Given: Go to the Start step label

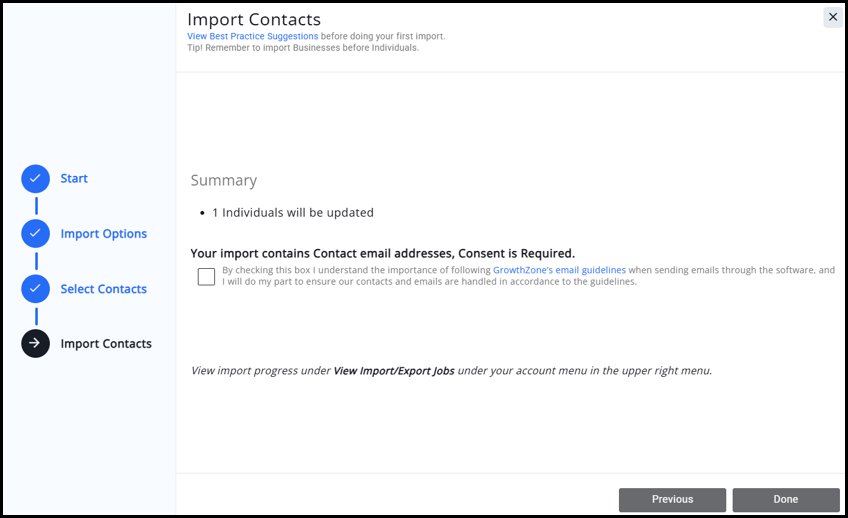Looking at the screenshot, I should pyautogui.click(x=74, y=179).
